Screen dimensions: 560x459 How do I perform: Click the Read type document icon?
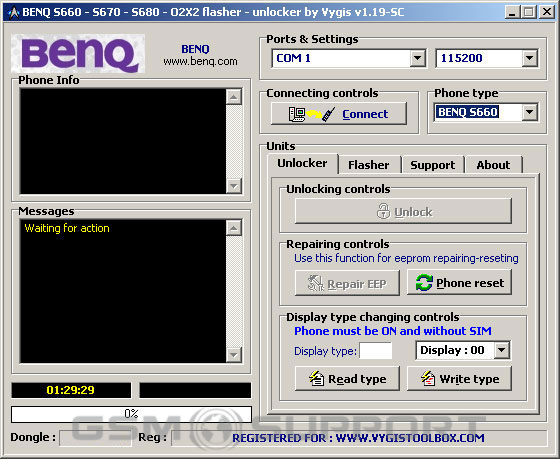(316, 378)
